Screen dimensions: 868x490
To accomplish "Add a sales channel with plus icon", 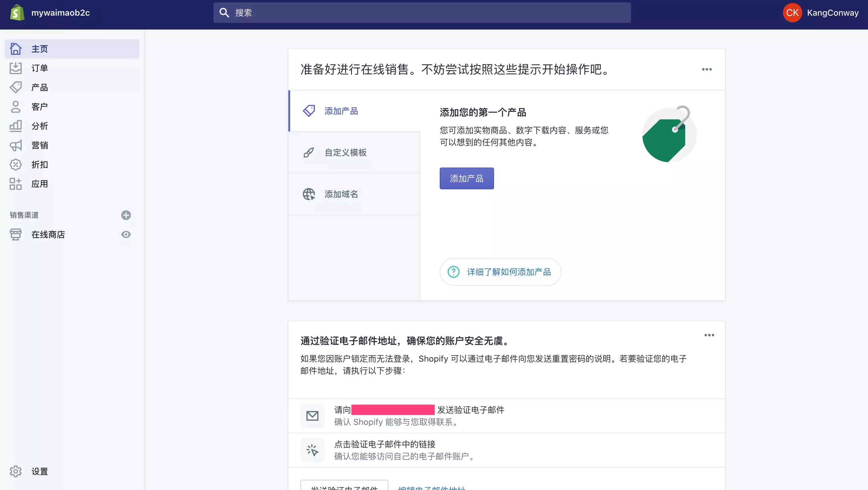I will click(x=126, y=215).
